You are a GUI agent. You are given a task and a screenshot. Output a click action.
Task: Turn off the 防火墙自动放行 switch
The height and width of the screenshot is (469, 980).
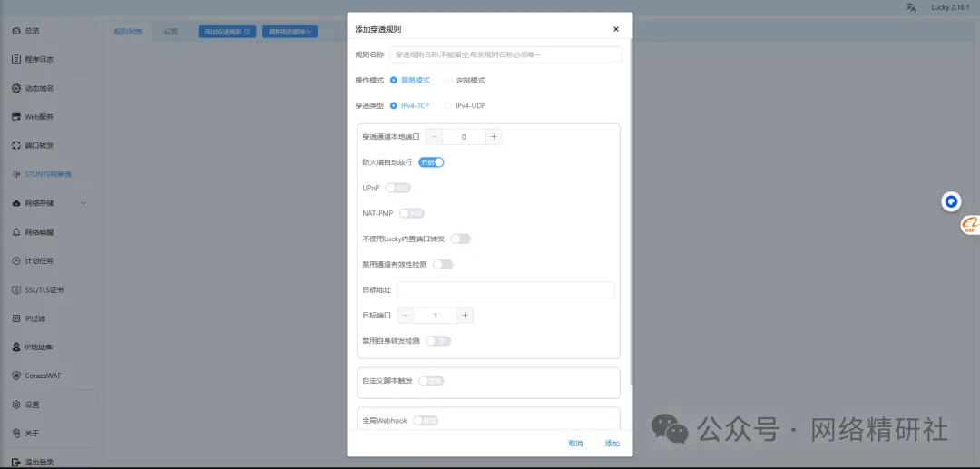click(431, 162)
